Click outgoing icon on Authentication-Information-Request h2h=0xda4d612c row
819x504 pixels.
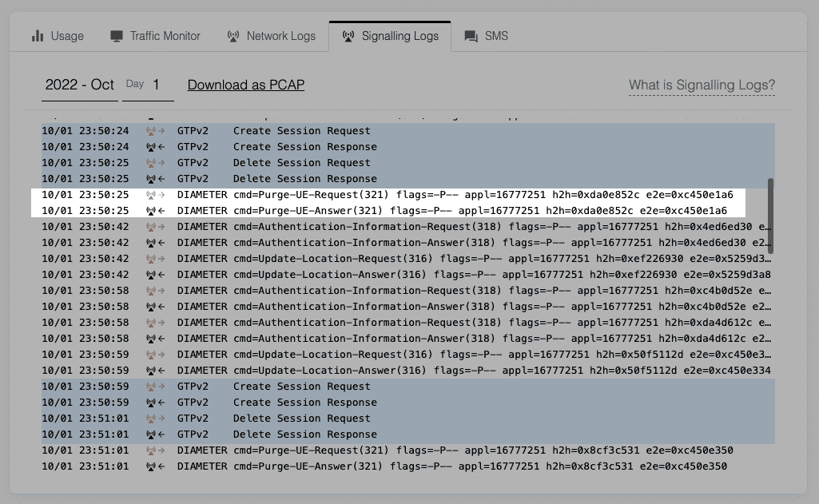tap(155, 323)
